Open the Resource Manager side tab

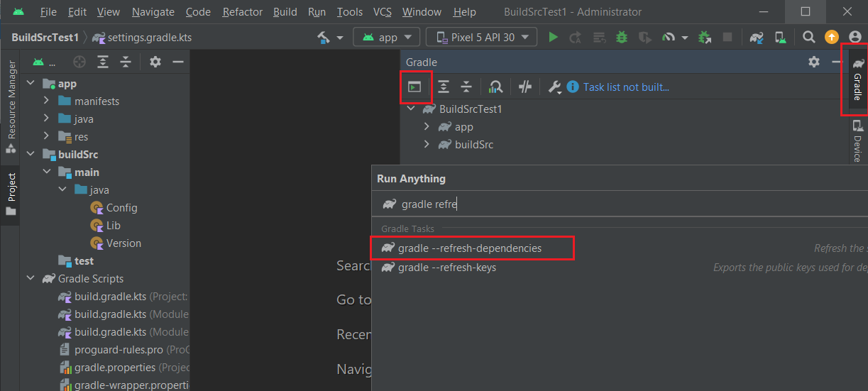point(11,106)
